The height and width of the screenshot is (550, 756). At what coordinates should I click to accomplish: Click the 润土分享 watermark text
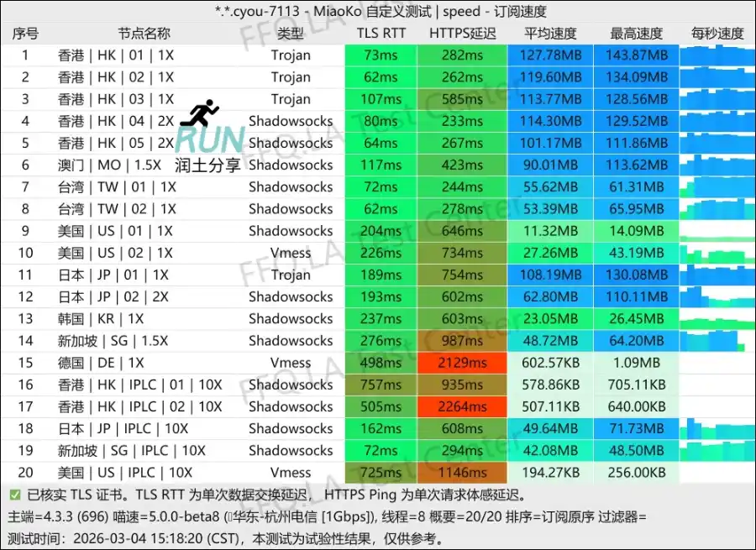tap(207, 165)
